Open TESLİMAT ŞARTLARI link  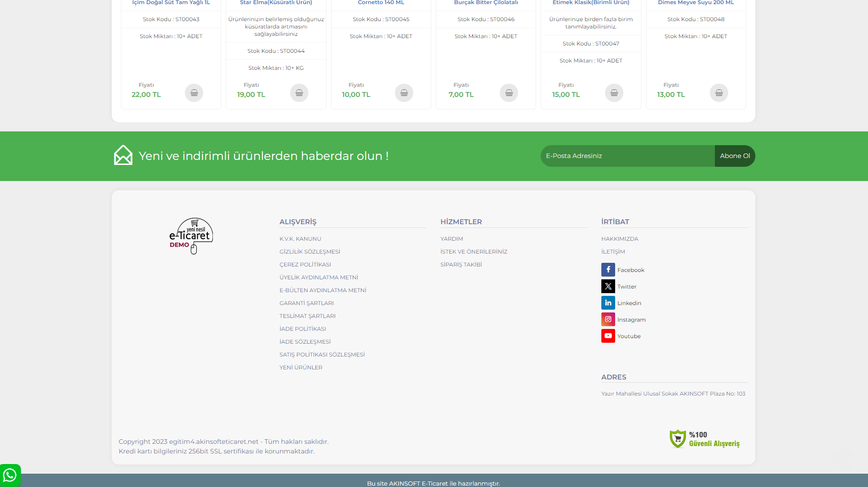(x=308, y=316)
